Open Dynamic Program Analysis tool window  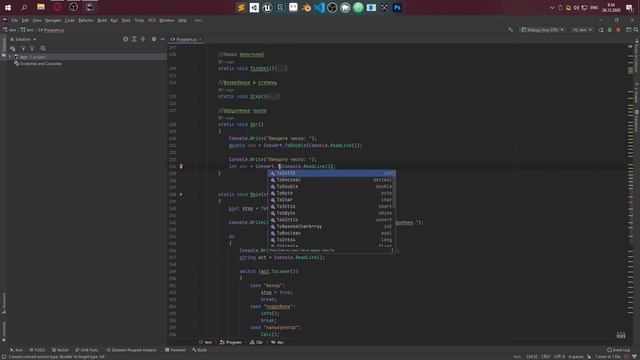pyautogui.click(x=131, y=350)
